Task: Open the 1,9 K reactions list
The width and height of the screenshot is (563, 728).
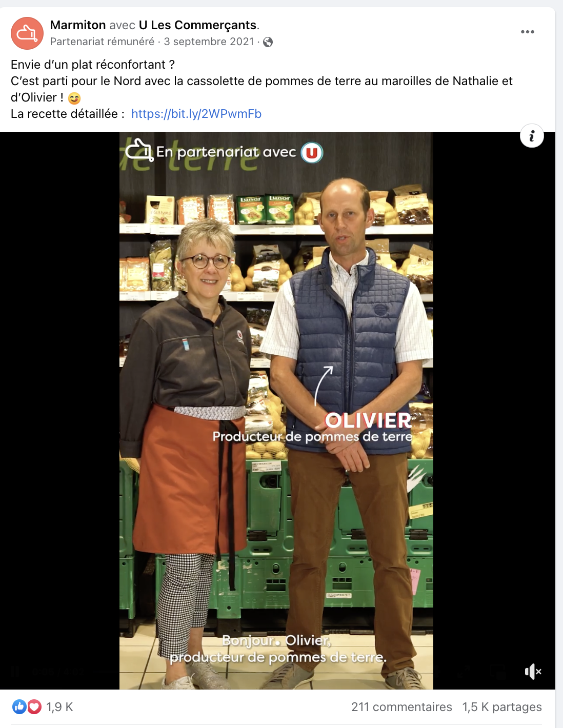Action: click(x=59, y=707)
